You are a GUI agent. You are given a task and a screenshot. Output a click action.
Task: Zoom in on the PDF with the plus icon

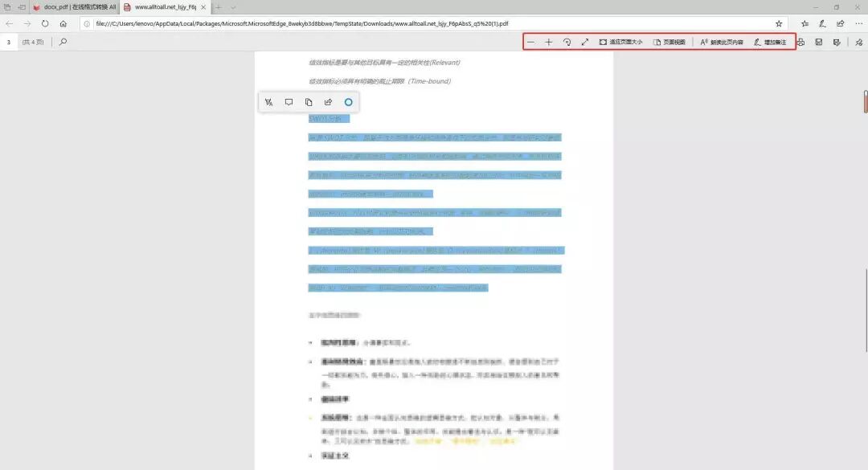pos(549,42)
